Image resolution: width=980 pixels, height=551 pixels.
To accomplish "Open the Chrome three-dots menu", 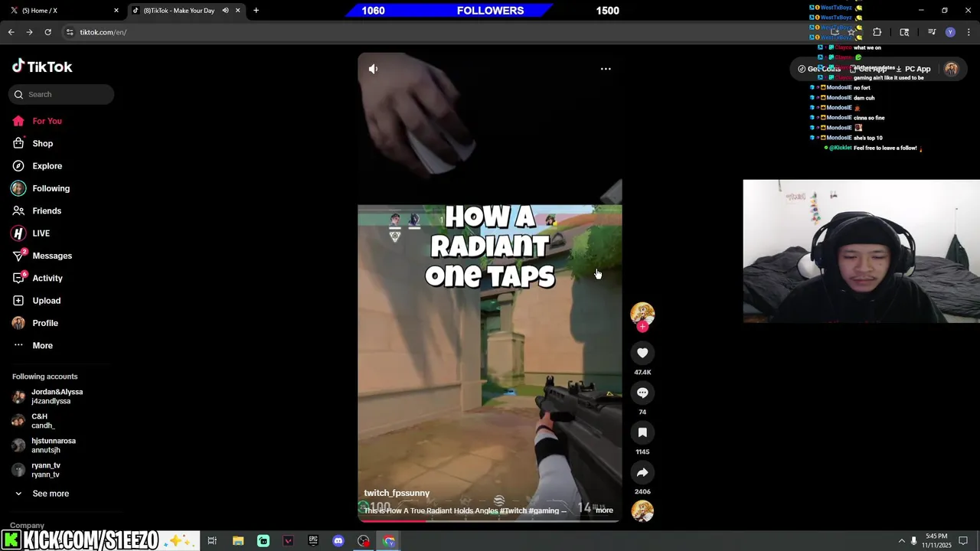I will (969, 32).
